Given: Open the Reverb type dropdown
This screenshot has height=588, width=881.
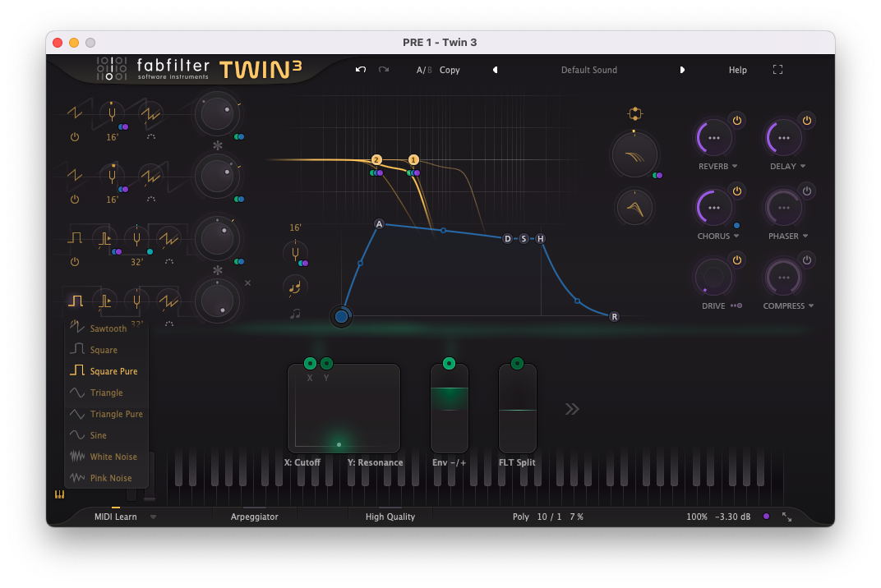Looking at the screenshot, I should click(x=735, y=167).
